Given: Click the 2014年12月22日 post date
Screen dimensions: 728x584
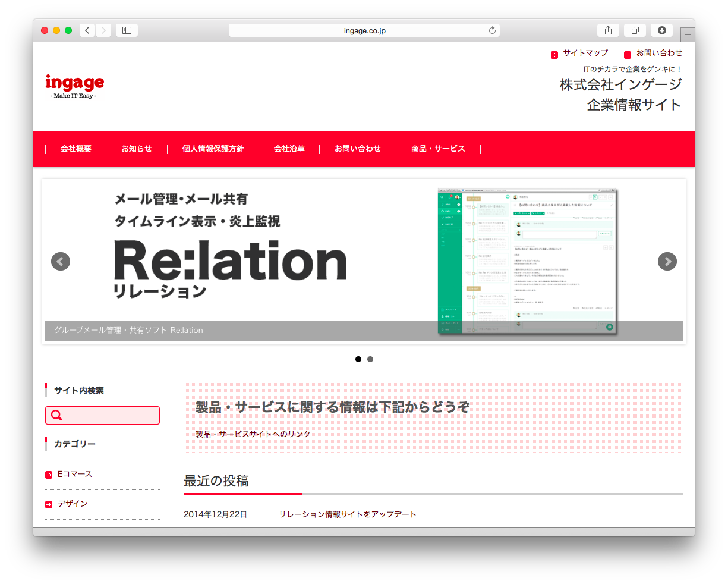Looking at the screenshot, I should tap(215, 514).
